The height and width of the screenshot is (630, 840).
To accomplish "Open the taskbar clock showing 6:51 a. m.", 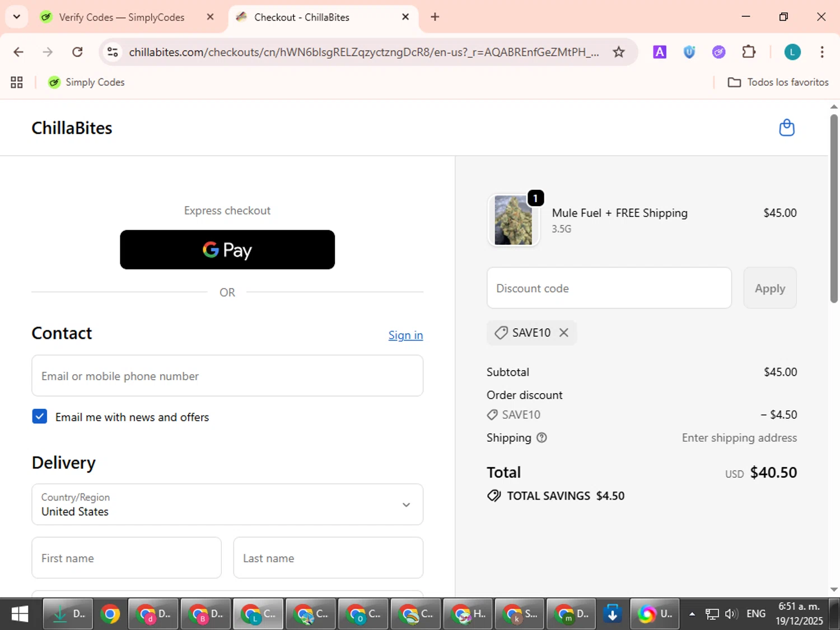I will (x=799, y=614).
